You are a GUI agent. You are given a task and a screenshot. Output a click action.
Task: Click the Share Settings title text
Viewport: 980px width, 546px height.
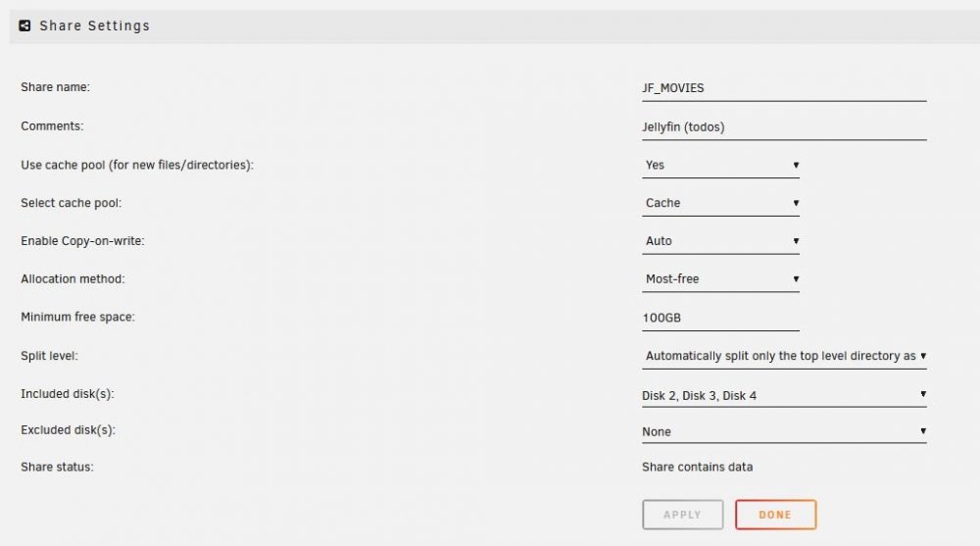click(94, 25)
